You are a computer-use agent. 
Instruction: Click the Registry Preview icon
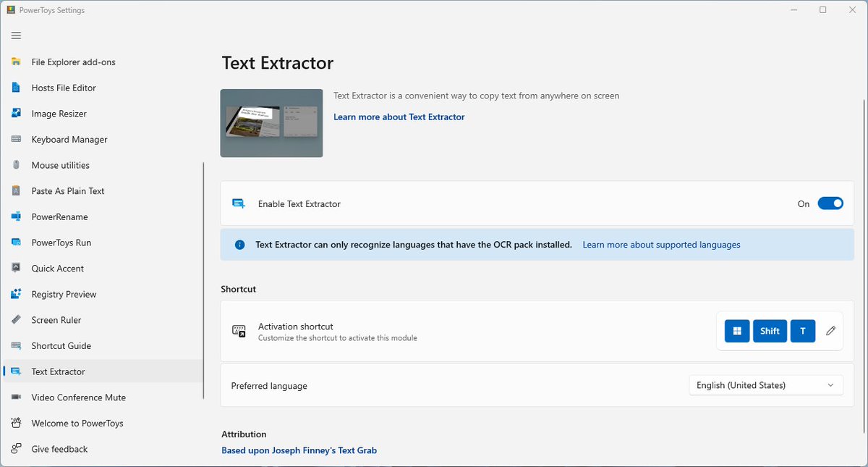pyautogui.click(x=16, y=295)
